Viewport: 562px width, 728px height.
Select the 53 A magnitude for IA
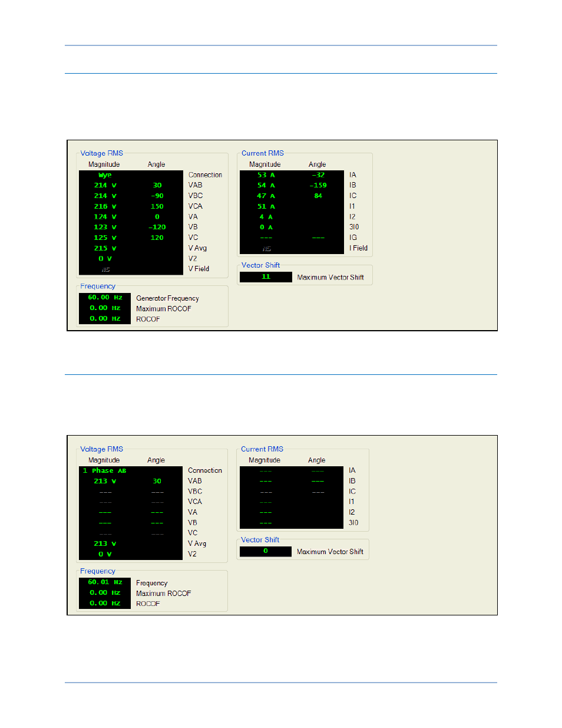click(266, 175)
